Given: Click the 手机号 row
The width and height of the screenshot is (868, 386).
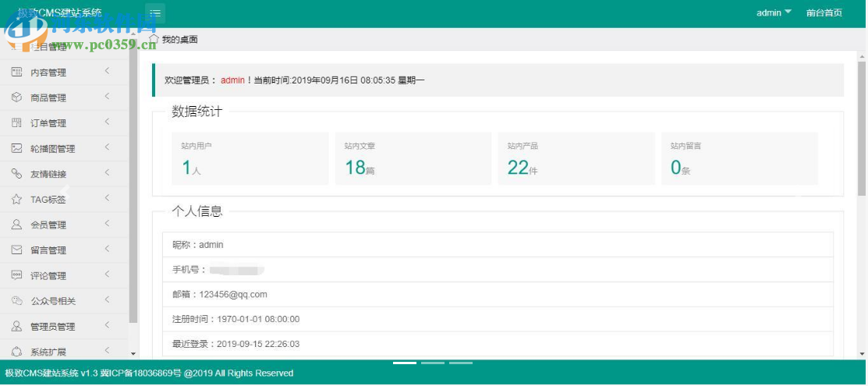Looking at the screenshot, I should pos(498,269).
